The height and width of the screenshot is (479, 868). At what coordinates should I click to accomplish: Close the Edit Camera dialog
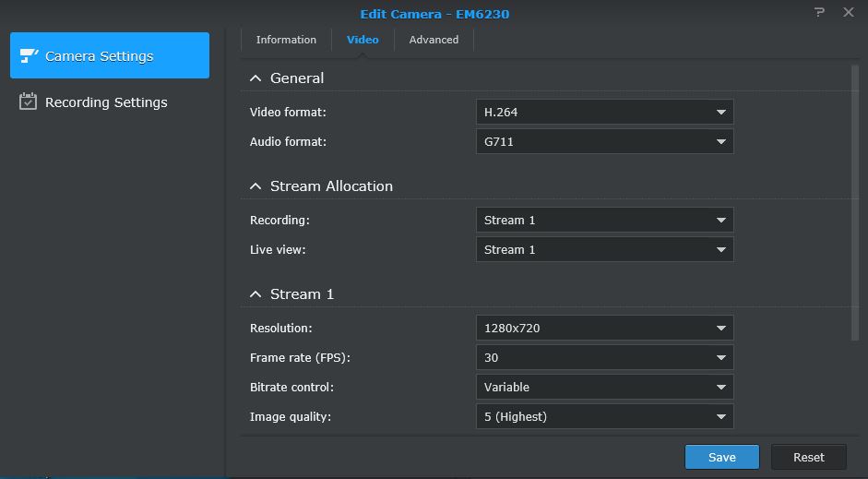tap(848, 12)
